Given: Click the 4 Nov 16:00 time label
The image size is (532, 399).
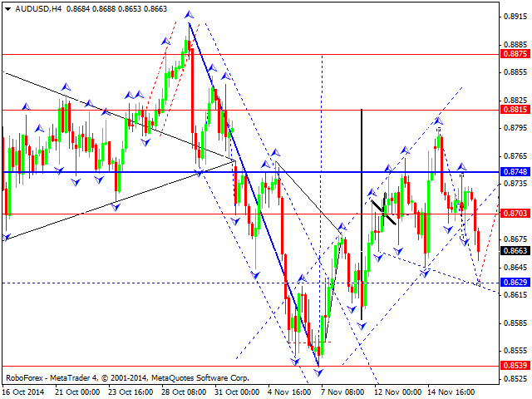Looking at the screenshot, I should 290,392.
